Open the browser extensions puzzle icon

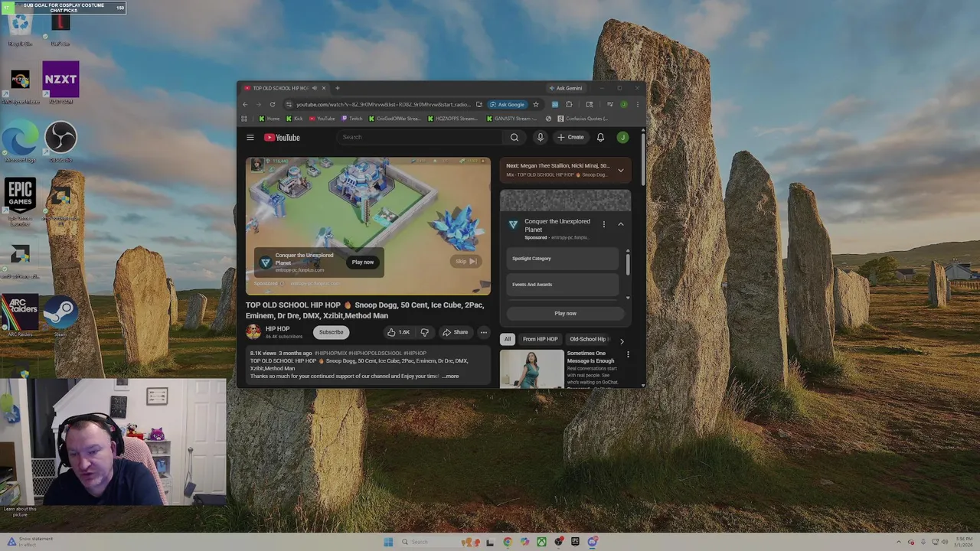tap(569, 105)
